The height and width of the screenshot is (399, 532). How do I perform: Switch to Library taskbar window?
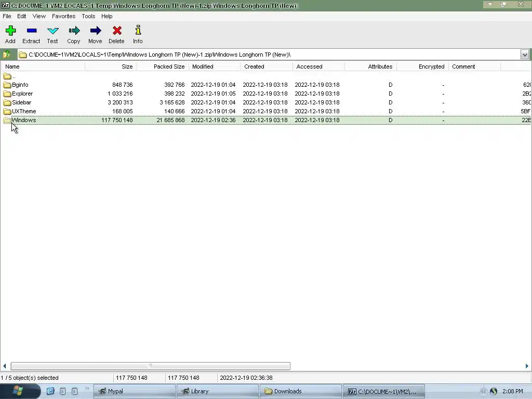pyautogui.click(x=218, y=391)
